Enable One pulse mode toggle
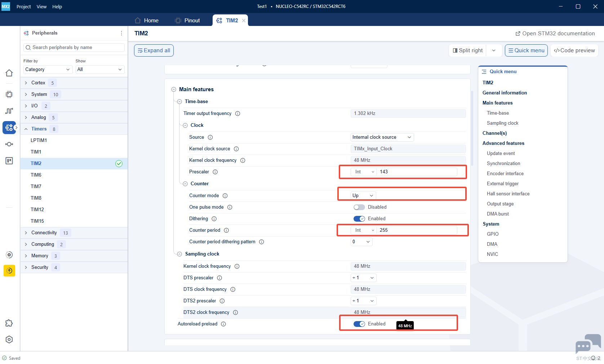 pyautogui.click(x=359, y=207)
